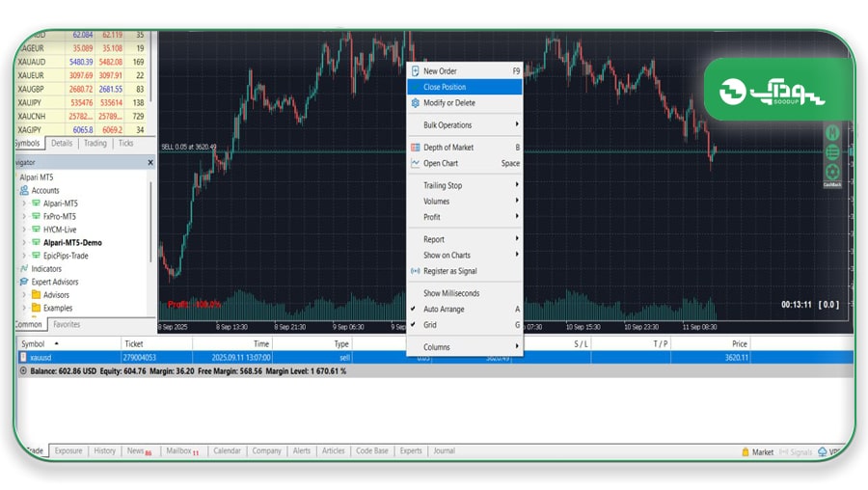Open the Columns submenu
Viewport: 868px width, 490px height.
pyautogui.click(x=465, y=347)
